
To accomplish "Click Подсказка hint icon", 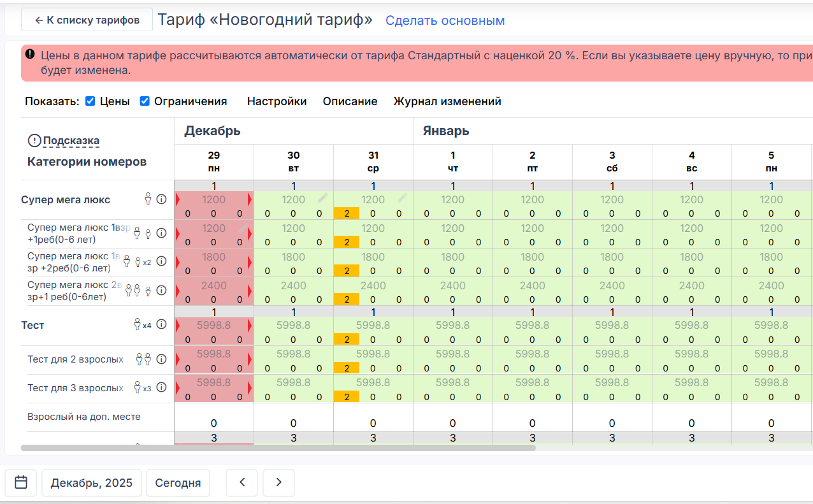I will pyautogui.click(x=34, y=141).
